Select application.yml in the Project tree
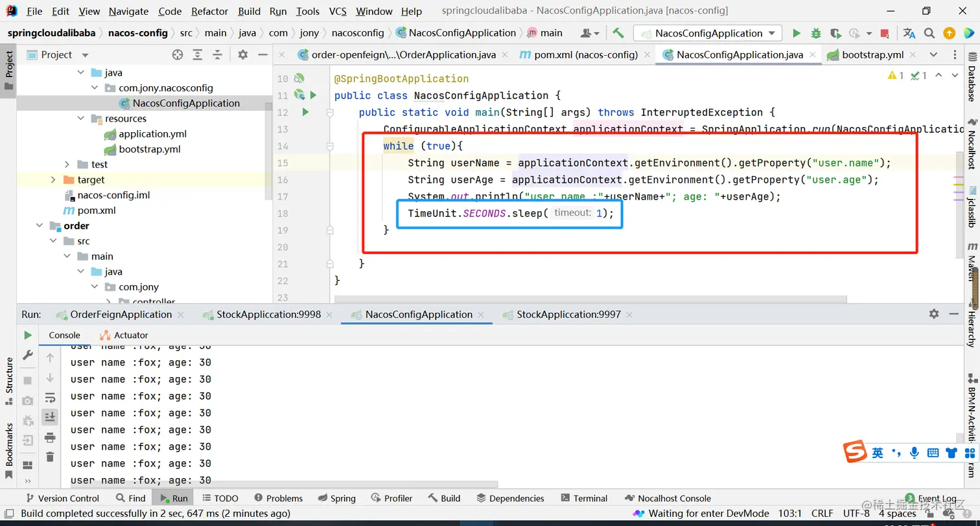 153,134
